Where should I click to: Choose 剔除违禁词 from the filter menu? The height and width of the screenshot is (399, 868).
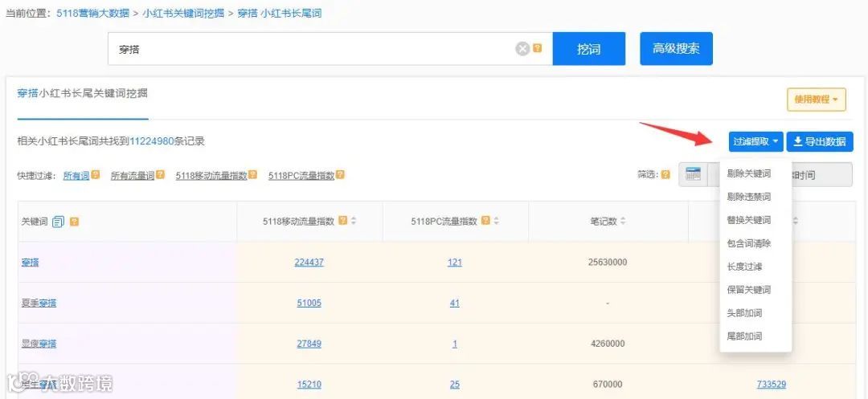click(748, 197)
